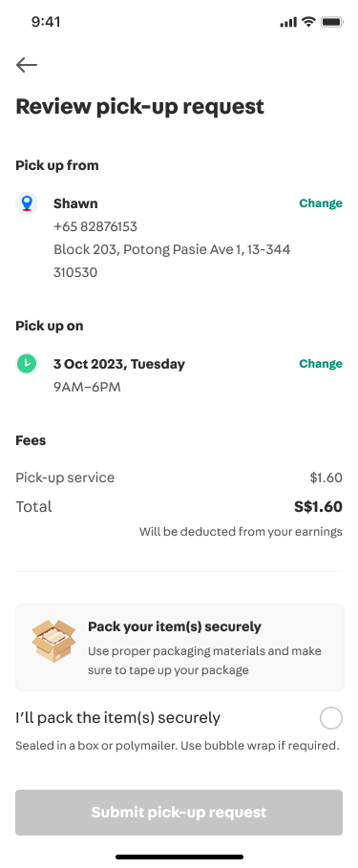Select the Shawn contact name
Screen dimensions: 358x868
[75, 203]
